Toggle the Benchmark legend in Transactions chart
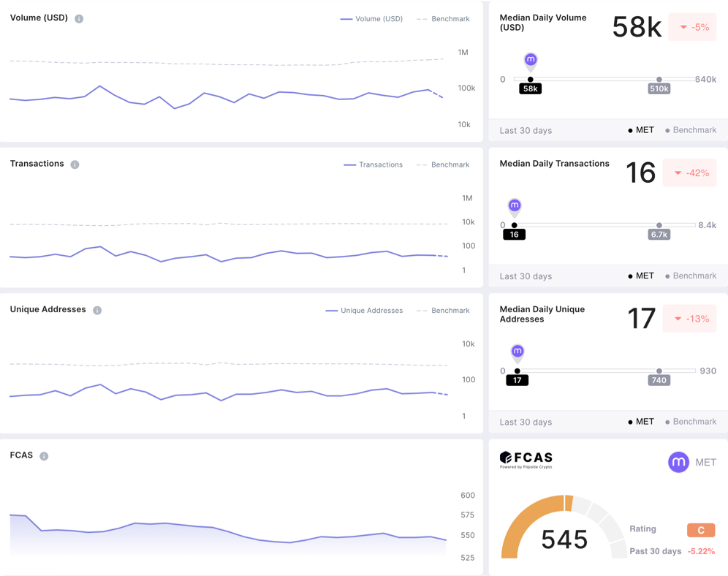 pos(443,164)
